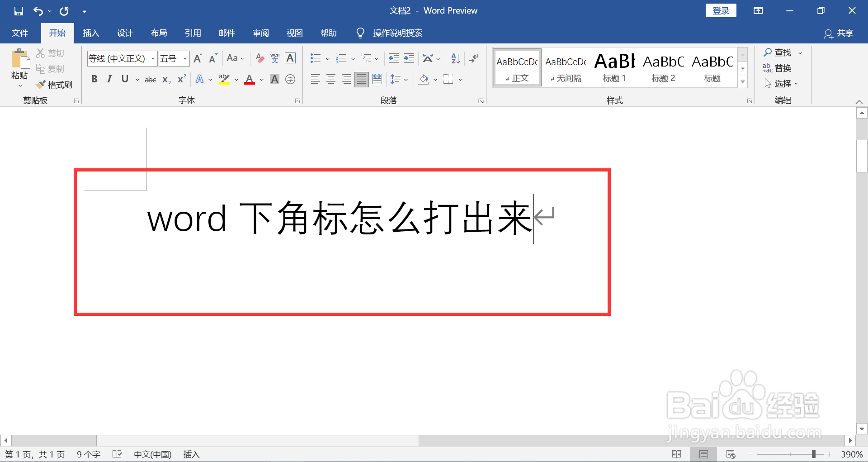868x462 pixels.
Task: Apply the 无间隔 style
Action: click(566, 67)
